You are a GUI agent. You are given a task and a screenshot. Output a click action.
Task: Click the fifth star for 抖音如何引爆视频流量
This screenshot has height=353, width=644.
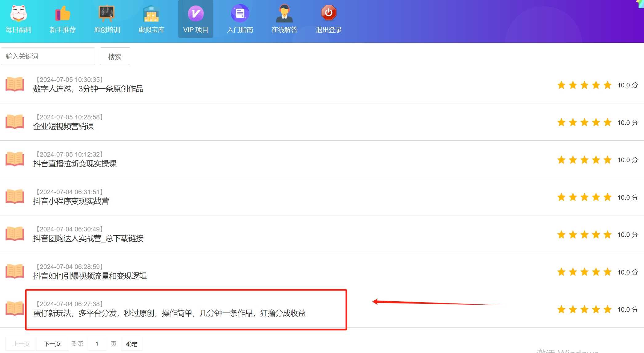pos(607,272)
